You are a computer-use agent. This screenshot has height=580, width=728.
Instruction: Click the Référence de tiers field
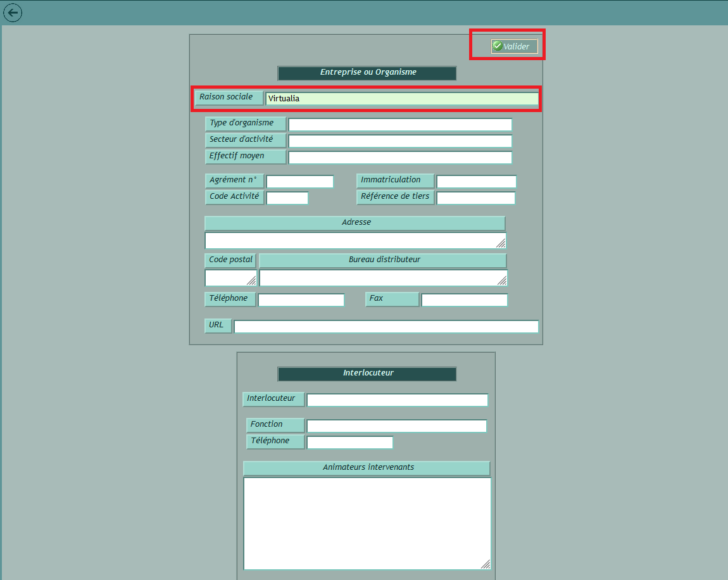point(475,198)
